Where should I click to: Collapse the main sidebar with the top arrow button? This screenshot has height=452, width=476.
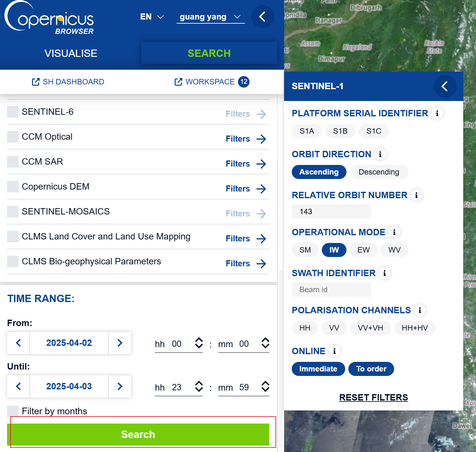click(263, 17)
